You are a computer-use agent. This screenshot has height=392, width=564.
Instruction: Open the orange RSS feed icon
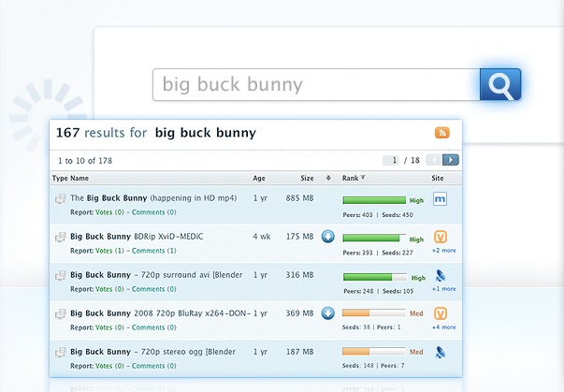tap(441, 133)
